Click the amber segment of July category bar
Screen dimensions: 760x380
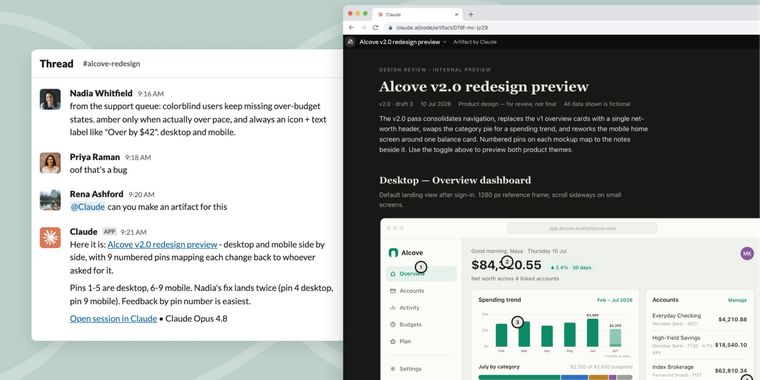598,377
